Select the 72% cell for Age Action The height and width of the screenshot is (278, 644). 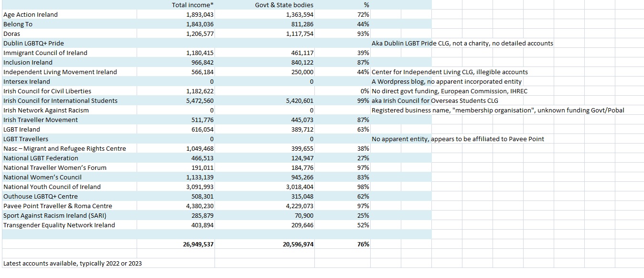[343, 14]
